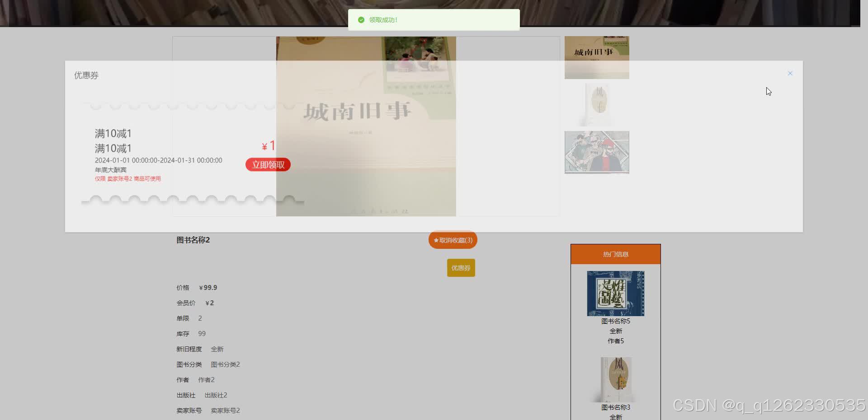Screen dimensions: 868x420
Task: Click the 新旧程度 value 全新
Action: 217,349
